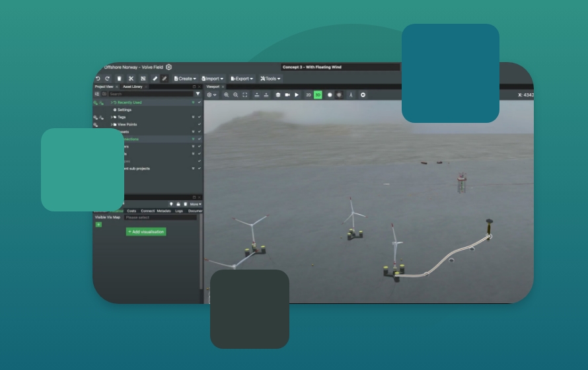Toggle the checkmark on the View Points row
The width and height of the screenshot is (588, 370).
coord(199,124)
